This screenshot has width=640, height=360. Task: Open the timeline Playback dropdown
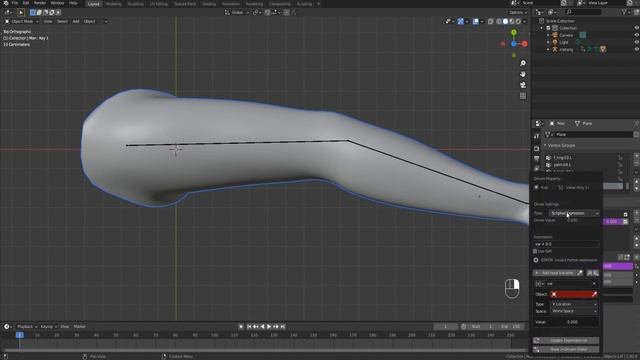point(27,327)
